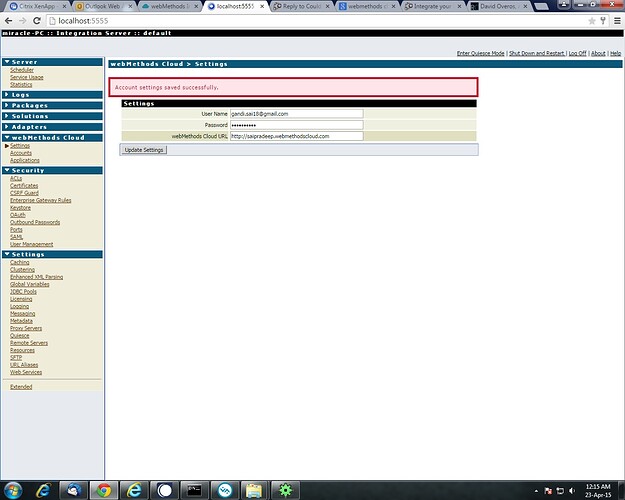Open the Help link
The width and height of the screenshot is (625, 500).
[x=615, y=53]
